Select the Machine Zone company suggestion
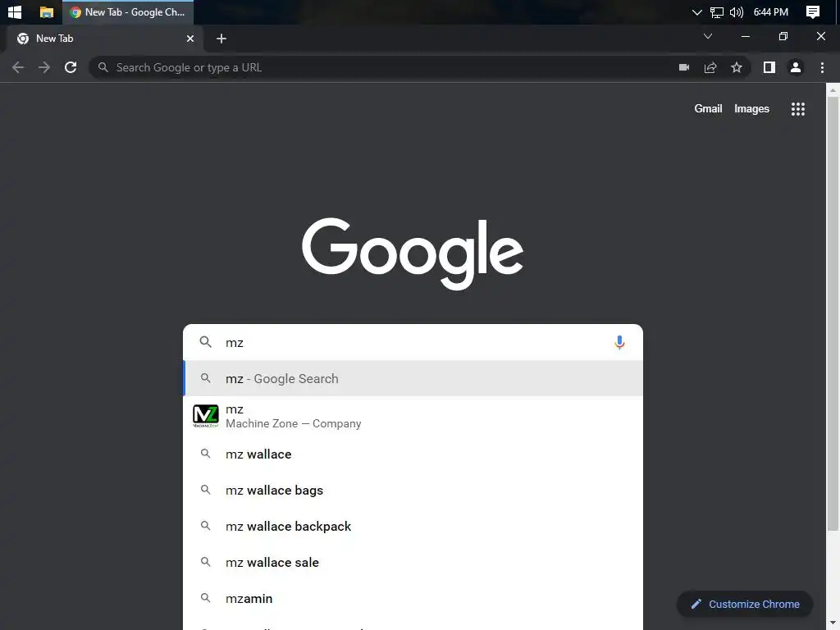The width and height of the screenshot is (840, 630). coord(413,416)
